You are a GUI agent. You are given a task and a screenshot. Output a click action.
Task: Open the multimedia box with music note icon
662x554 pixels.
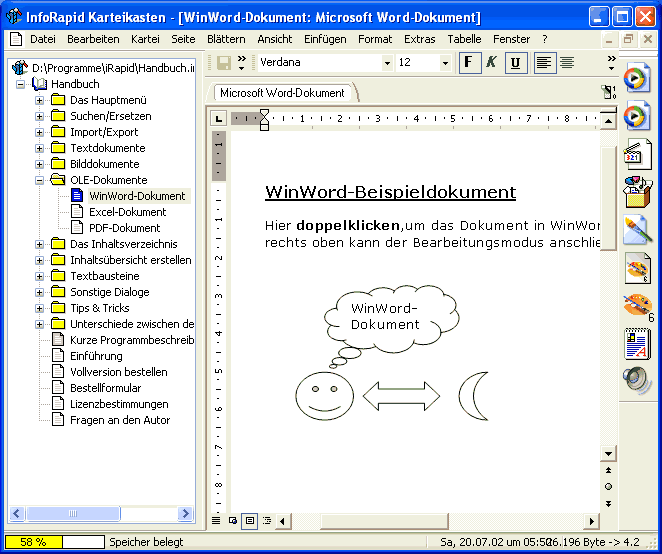click(637, 192)
